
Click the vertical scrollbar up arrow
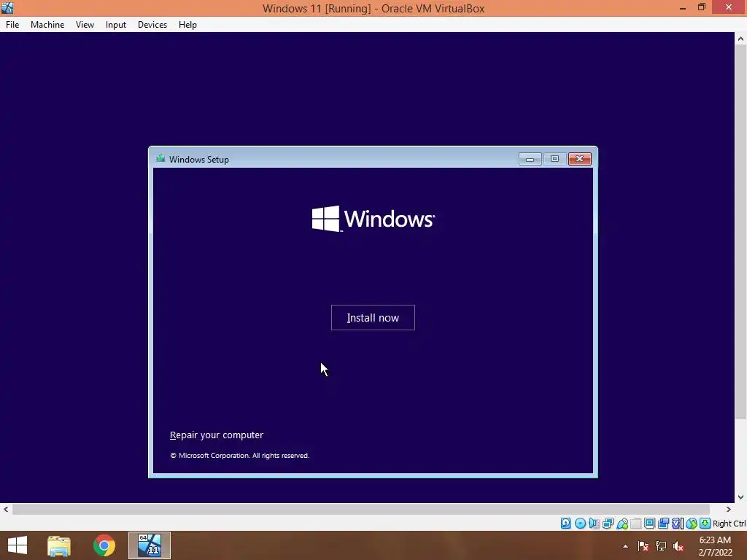click(x=740, y=39)
